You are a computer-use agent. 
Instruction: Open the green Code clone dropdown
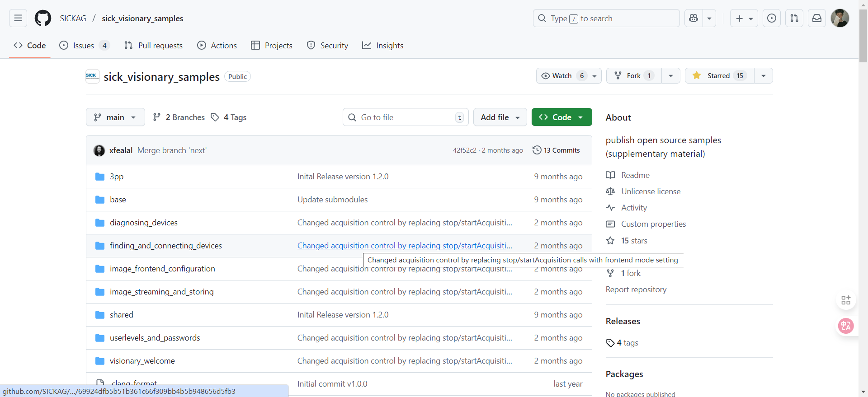tap(561, 117)
